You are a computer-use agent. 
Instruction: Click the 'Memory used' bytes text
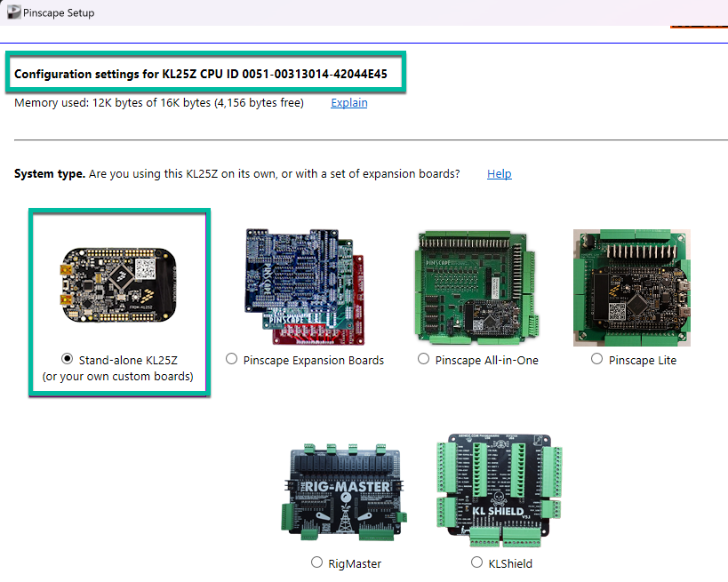coord(158,103)
